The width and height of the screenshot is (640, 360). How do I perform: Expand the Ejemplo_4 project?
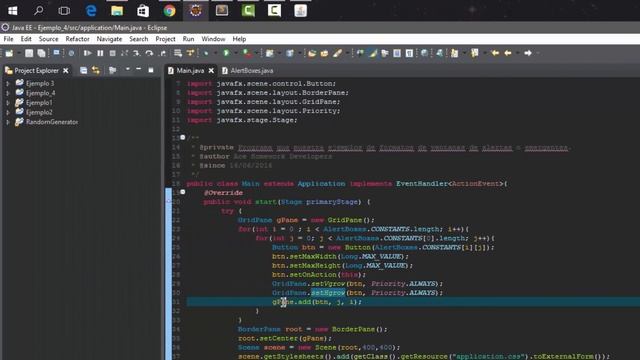tap(7, 93)
